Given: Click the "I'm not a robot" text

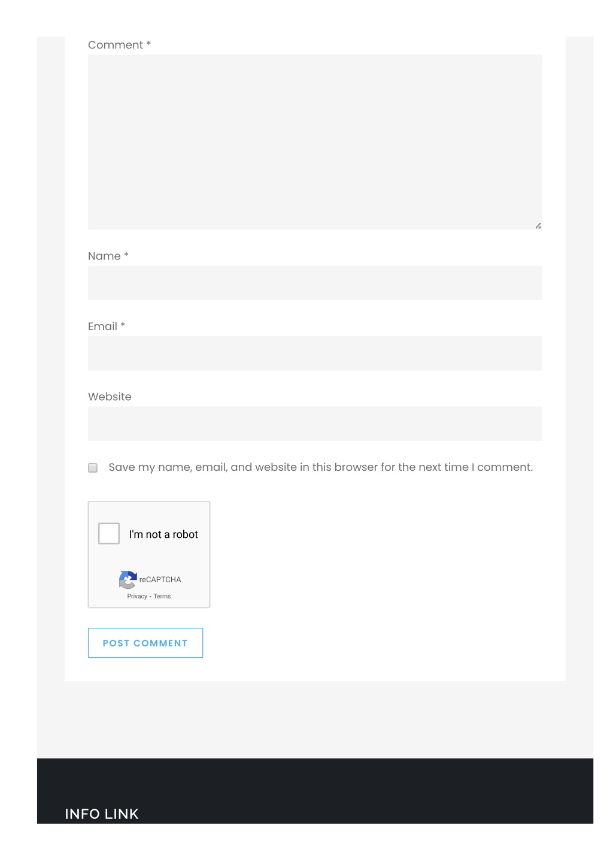Looking at the screenshot, I should coord(163,534).
